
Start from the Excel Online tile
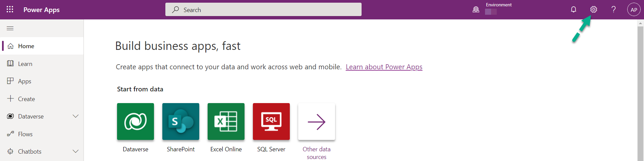(226, 122)
